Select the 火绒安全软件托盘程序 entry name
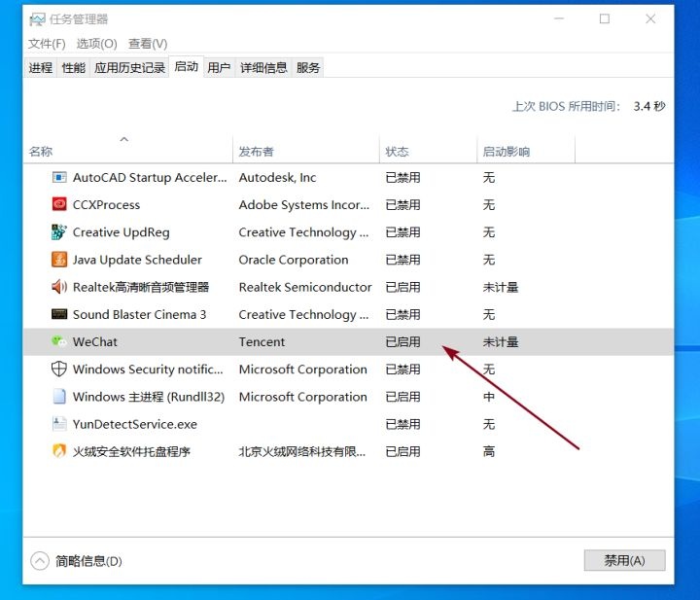This screenshot has height=600, width=700. [131, 451]
